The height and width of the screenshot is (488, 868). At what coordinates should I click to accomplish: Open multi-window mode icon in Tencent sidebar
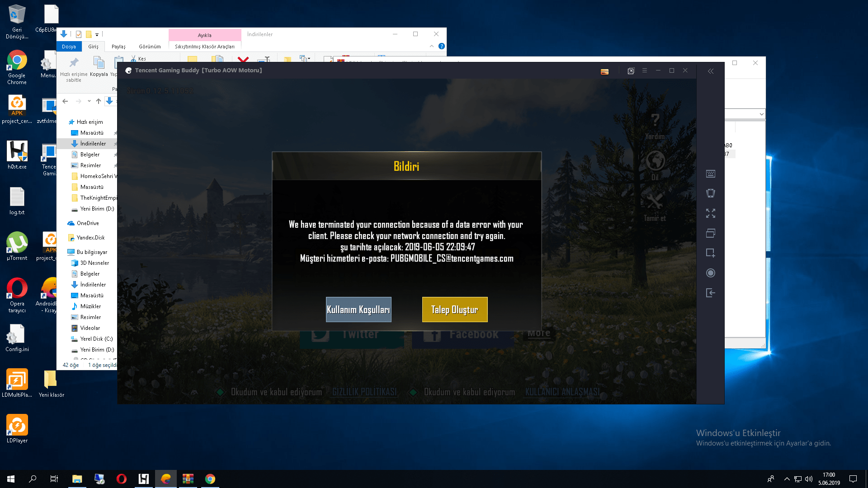711,233
